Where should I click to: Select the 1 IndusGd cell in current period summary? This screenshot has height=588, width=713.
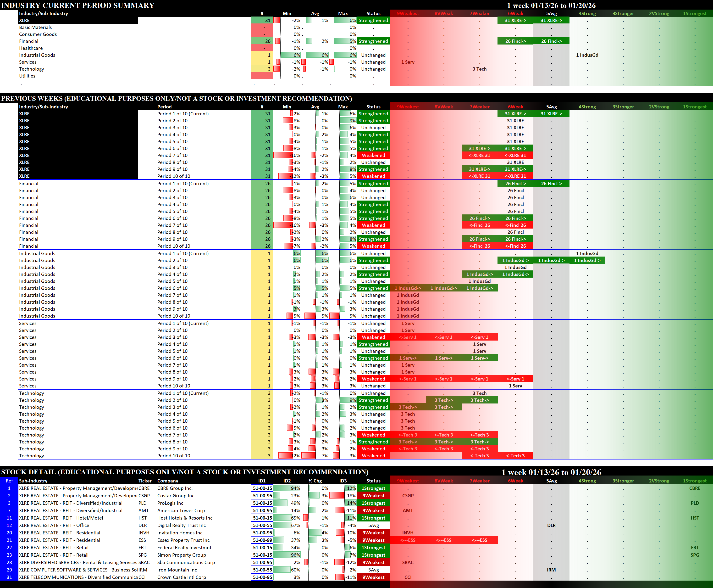tap(587, 55)
